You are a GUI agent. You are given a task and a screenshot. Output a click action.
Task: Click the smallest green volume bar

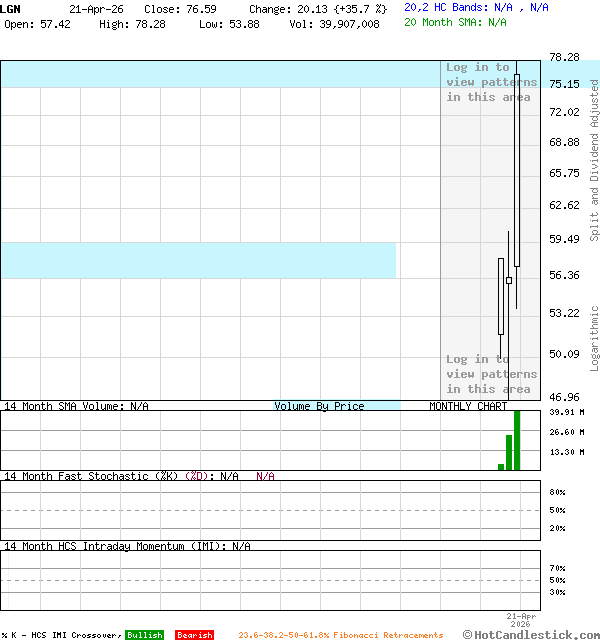point(501,466)
